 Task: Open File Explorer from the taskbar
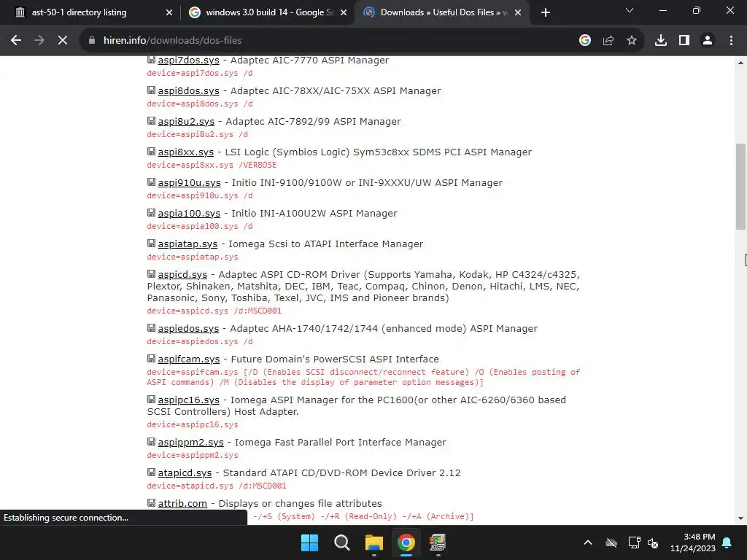coord(374,542)
